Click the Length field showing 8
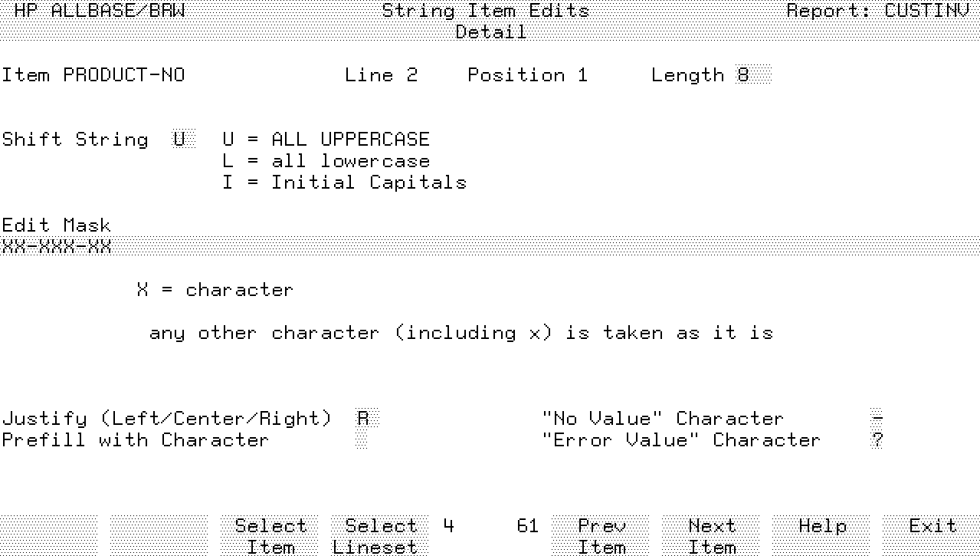The height and width of the screenshot is (556, 980). [752, 75]
